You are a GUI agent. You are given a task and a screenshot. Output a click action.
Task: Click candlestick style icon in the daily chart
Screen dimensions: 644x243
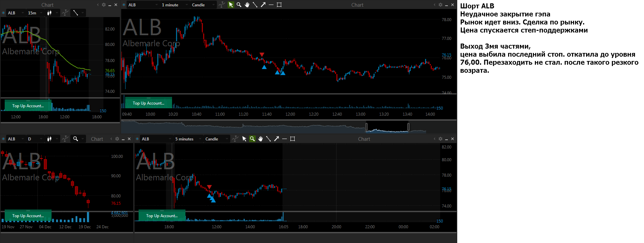(x=50, y=139)
